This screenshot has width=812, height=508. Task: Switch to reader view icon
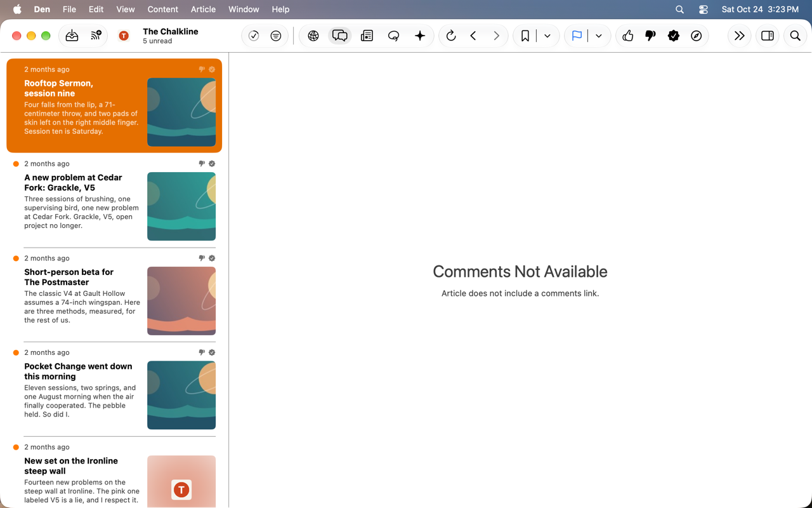tap(367, 36)
